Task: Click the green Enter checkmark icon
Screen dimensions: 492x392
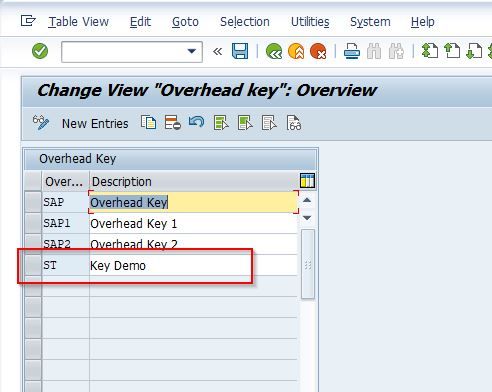Action: [40, 51]
